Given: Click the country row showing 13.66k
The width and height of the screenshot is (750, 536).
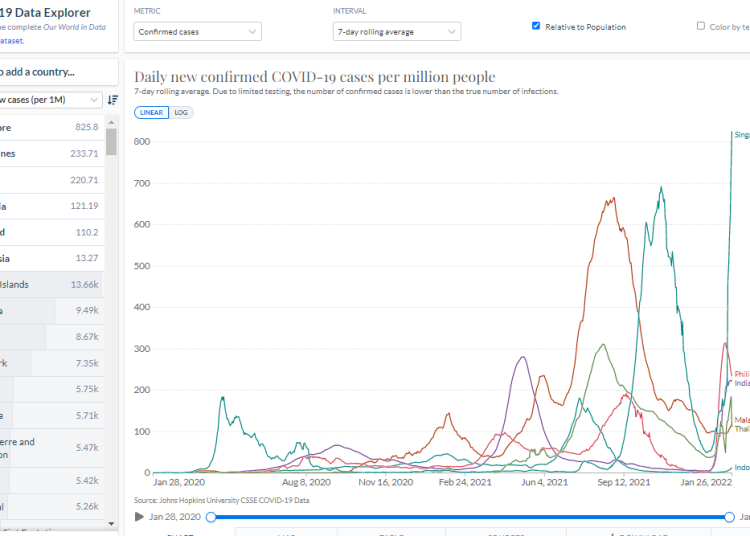Looking at the screenshot, I should [50, 284].
